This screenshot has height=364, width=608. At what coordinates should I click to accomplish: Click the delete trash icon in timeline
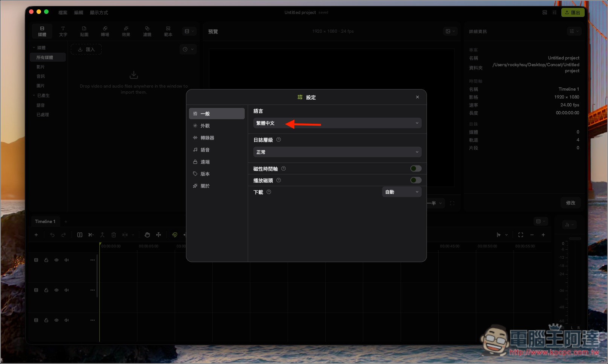(x=114, y=235)
